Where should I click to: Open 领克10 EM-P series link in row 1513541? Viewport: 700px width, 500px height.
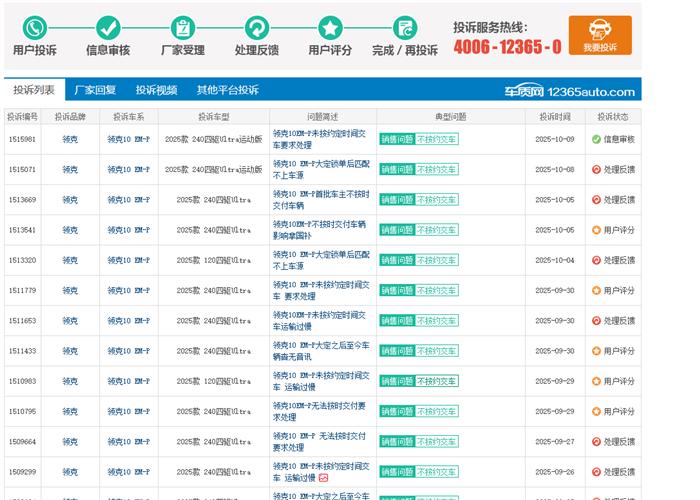click(128, 230)
